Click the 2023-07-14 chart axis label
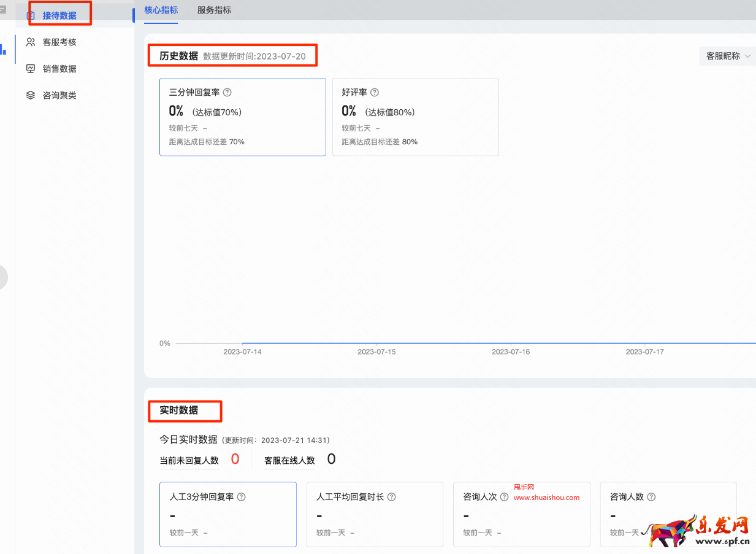This screenshot has height=554, width=756. coord(242,352)
